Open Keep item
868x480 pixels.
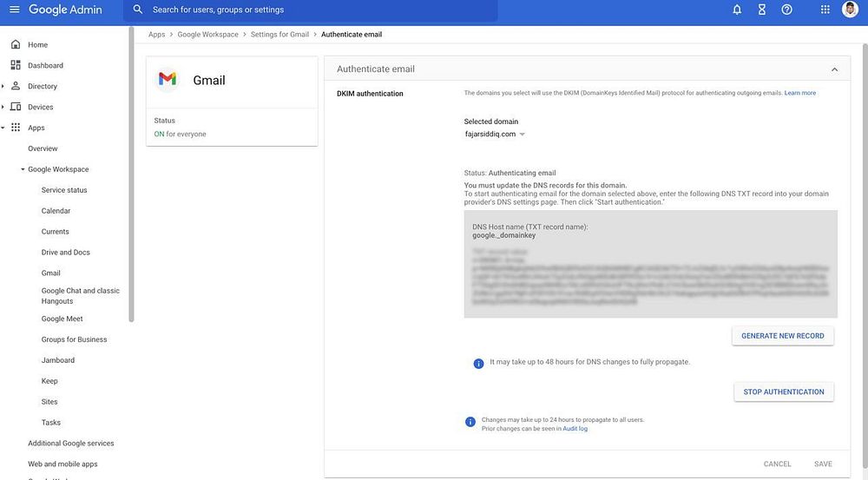click(x=49, y=381)
